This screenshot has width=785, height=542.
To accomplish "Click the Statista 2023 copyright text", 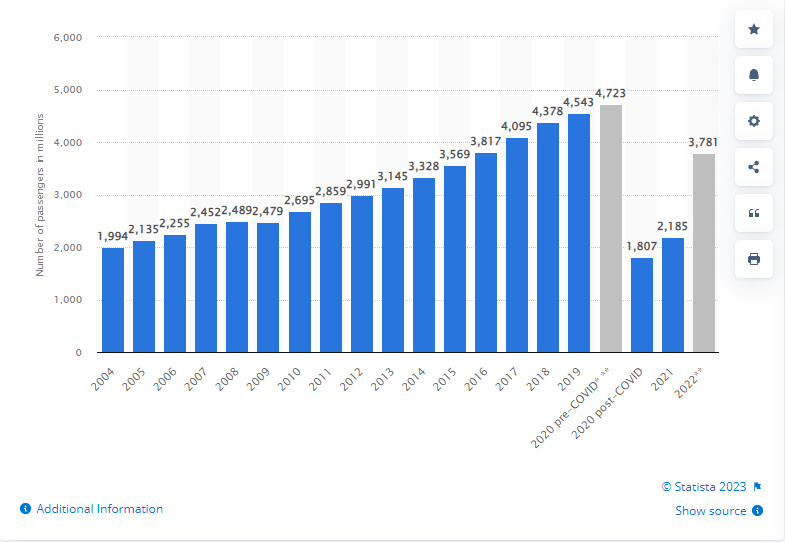I will pos(704,486).
